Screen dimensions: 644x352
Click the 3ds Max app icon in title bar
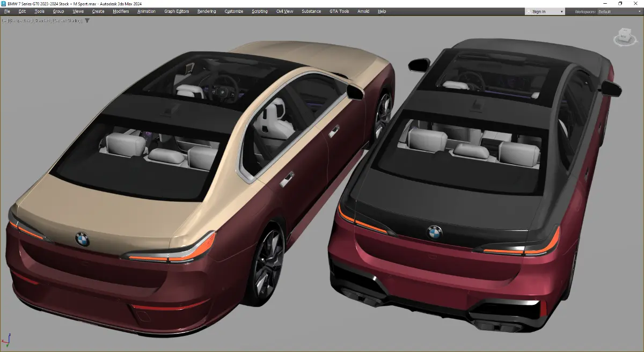tap(4, 3)
